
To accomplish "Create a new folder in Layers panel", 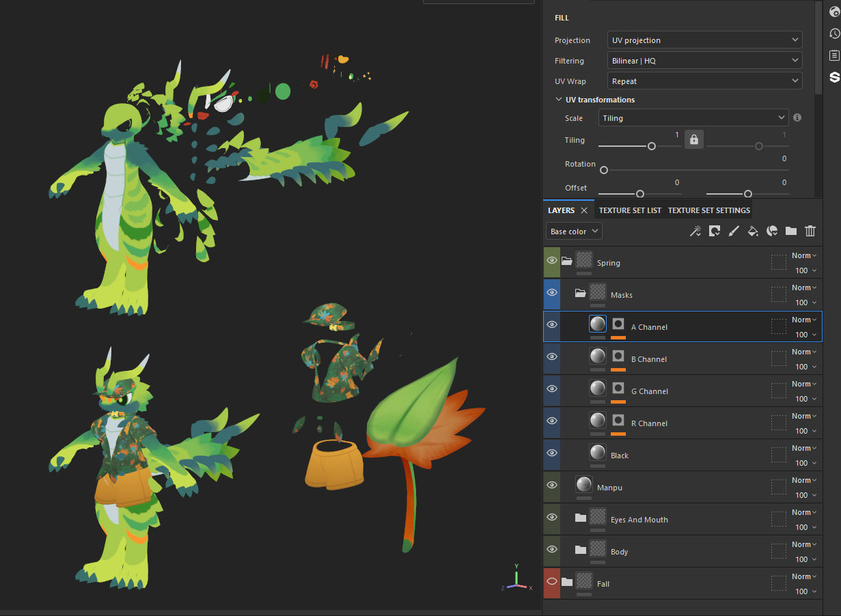I will 791,232.
